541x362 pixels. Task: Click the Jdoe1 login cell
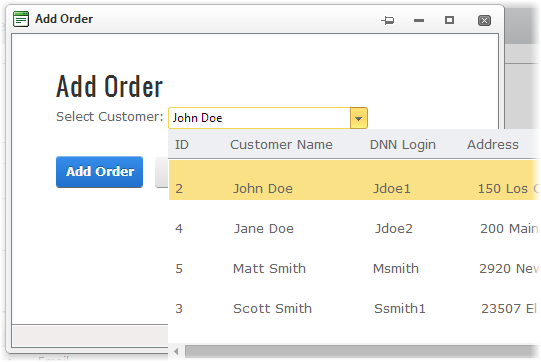pyautogui.click(x=392, y=189)
